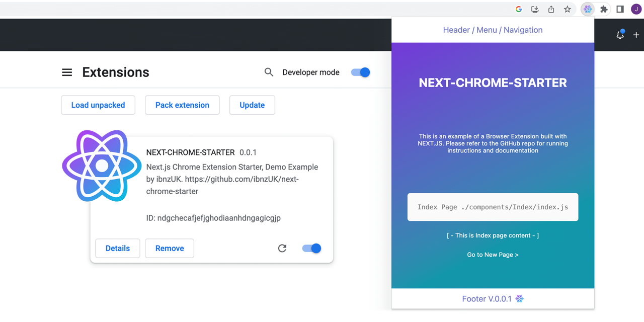Image resolution: width=644 pixels, height=322 pixels.
Task: Follow the Go to New Page link
Action: (x=493, y=255)
